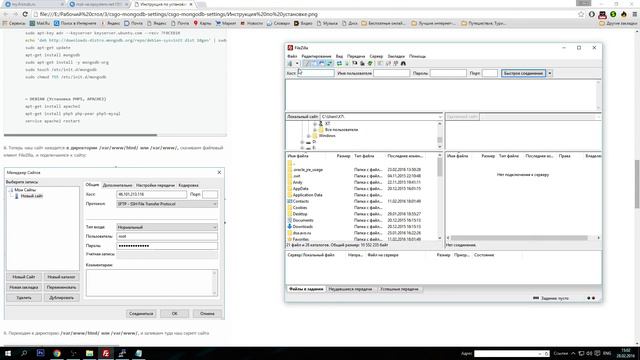Screen dimensions: 640x360
Task: Click the binoculars file search icon
Action: [x=403, y=63]
